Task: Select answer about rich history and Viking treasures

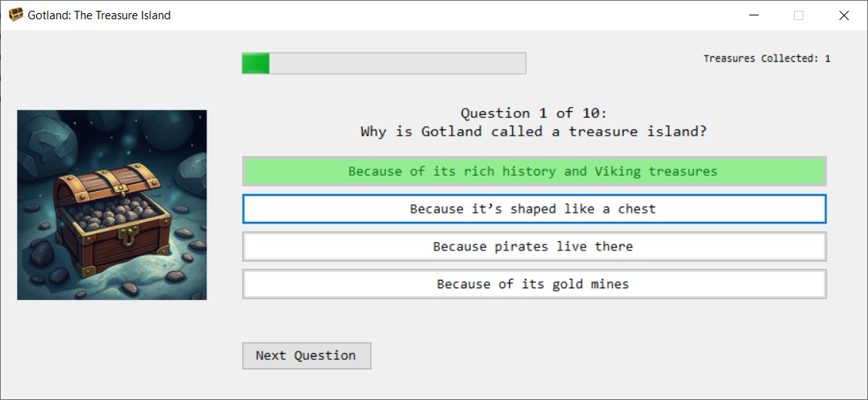Action: click(534, 171)
